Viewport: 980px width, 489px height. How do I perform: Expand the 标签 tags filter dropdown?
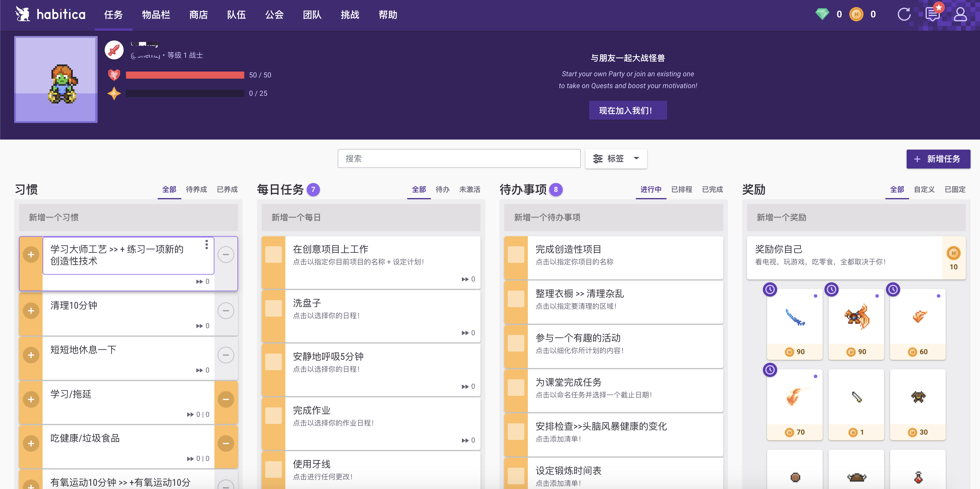tap(616, 158)
